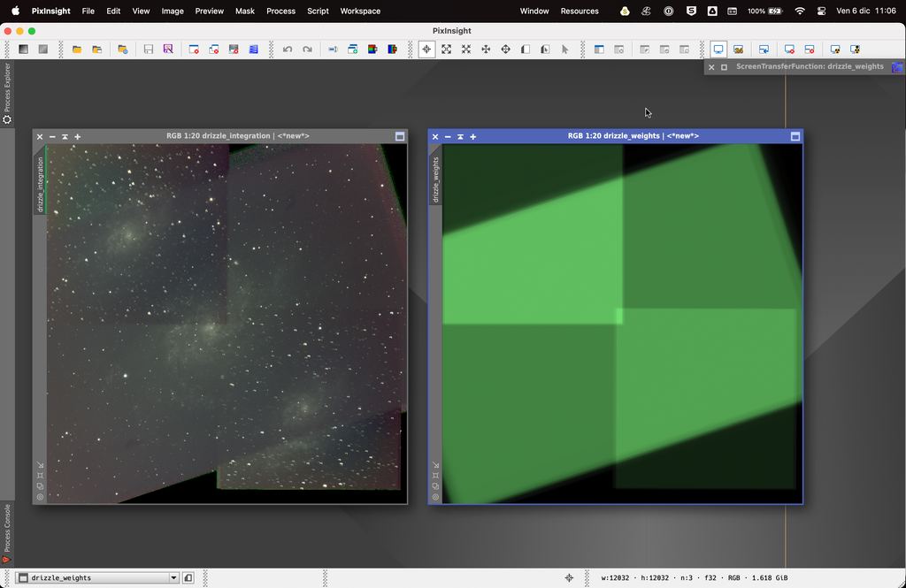Open the Process menu

[x=280, y=11]
